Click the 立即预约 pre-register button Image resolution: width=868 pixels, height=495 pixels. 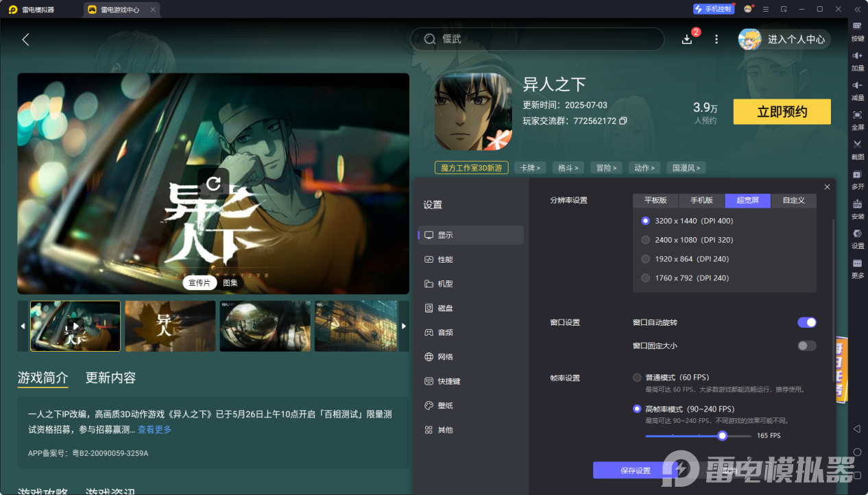pos(782,112)
